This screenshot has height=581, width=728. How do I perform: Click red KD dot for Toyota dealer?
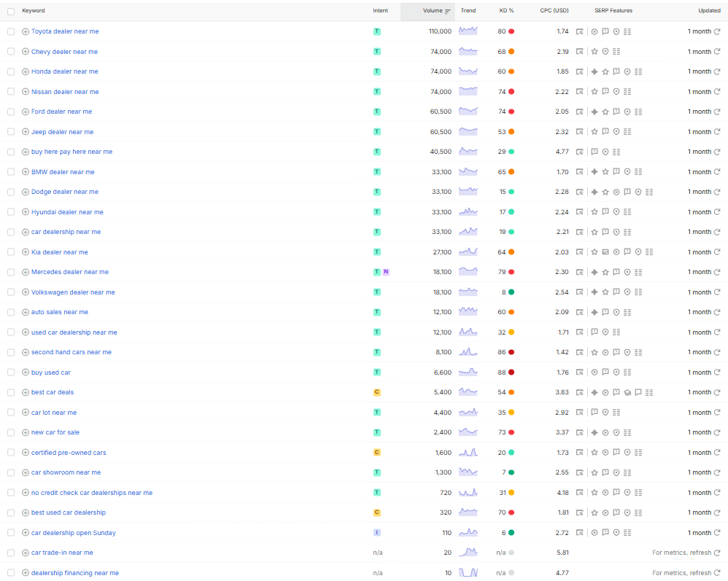pyautogui.click(x=511, y=31)
